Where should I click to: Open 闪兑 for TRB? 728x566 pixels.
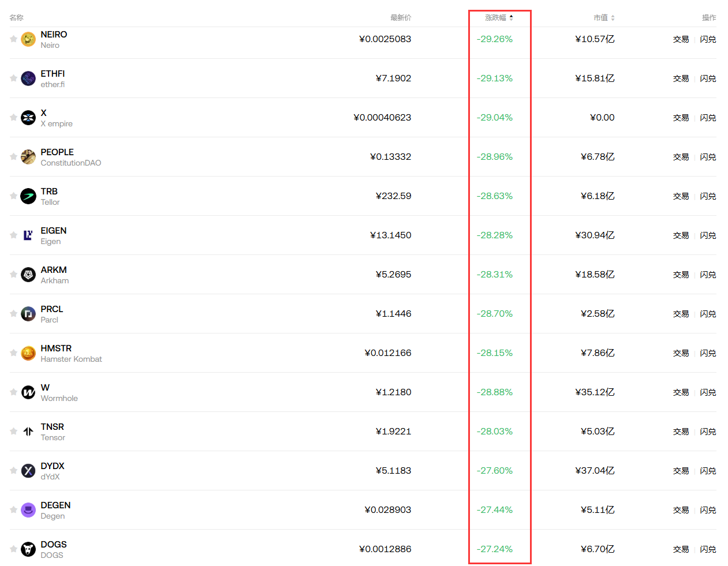tap(708, 196)
